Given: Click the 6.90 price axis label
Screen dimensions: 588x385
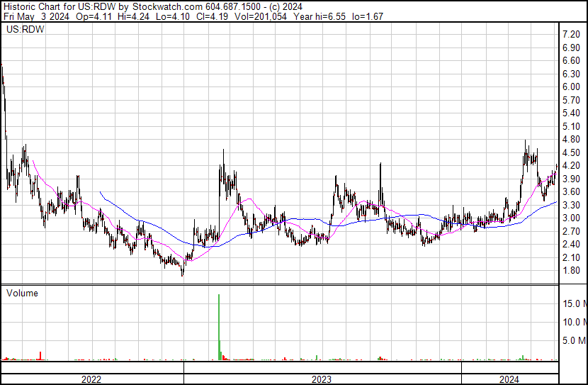Looking at the screenshot, I should [x=572, y=48].
